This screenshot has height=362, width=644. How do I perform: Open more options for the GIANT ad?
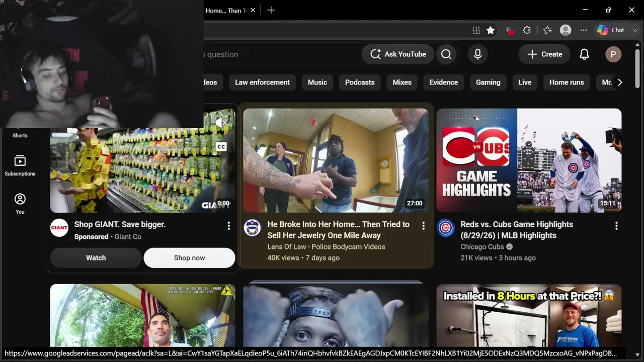coord(228,226)
